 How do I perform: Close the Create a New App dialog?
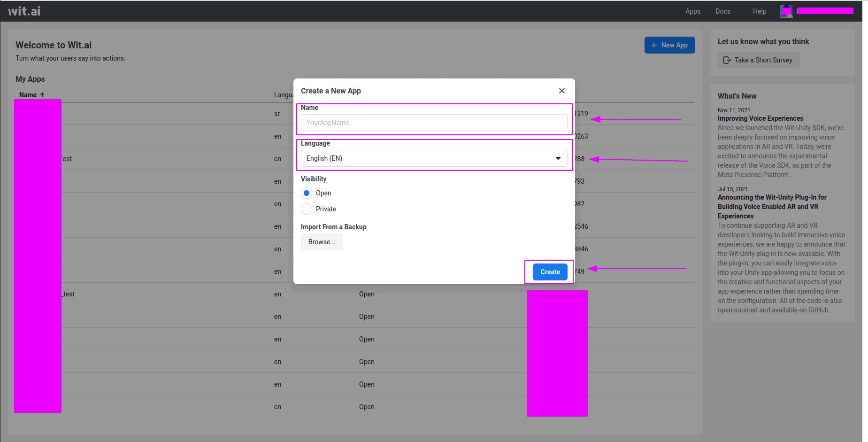(x=561, y=91)
